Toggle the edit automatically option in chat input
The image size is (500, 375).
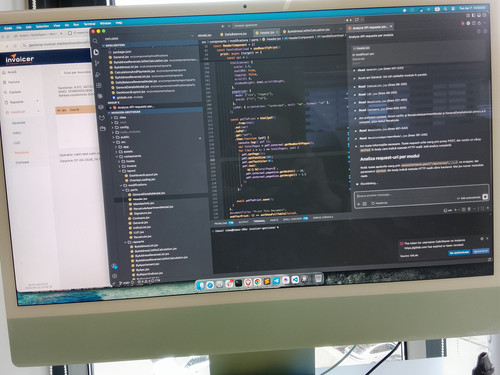tap(470, 198)
